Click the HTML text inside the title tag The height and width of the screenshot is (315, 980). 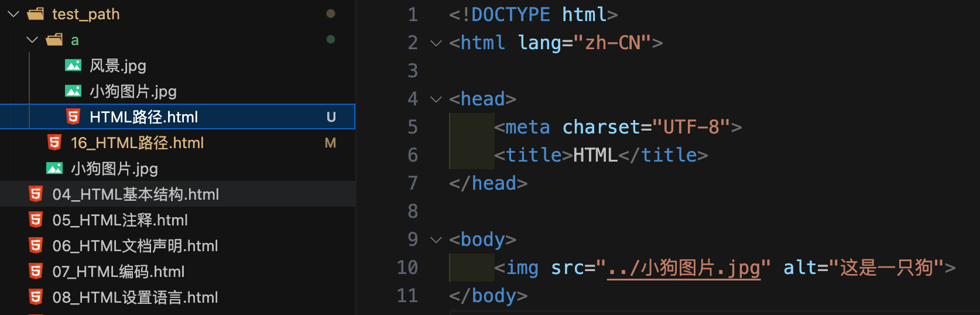595,155
